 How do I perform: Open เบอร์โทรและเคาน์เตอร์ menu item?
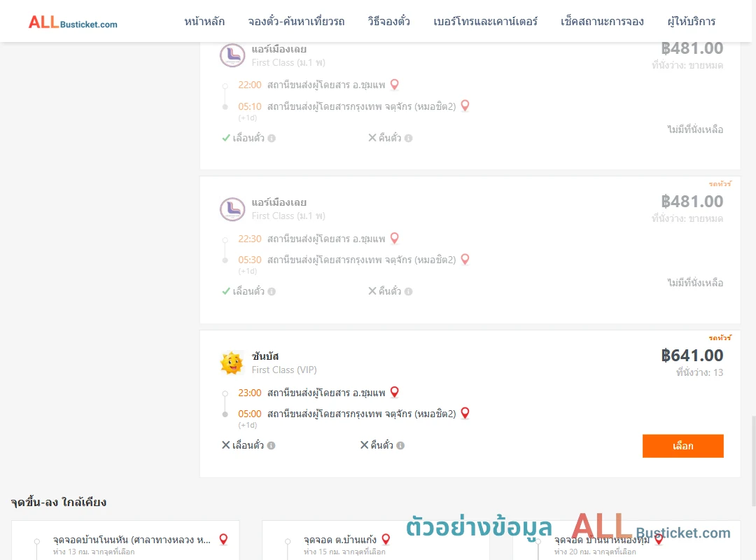point(485,21)
